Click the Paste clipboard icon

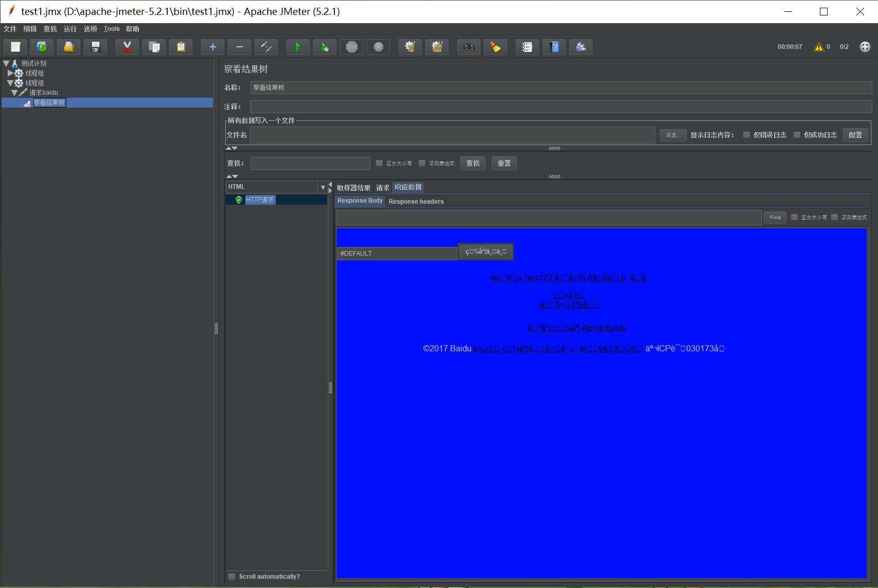pos(181,47)
